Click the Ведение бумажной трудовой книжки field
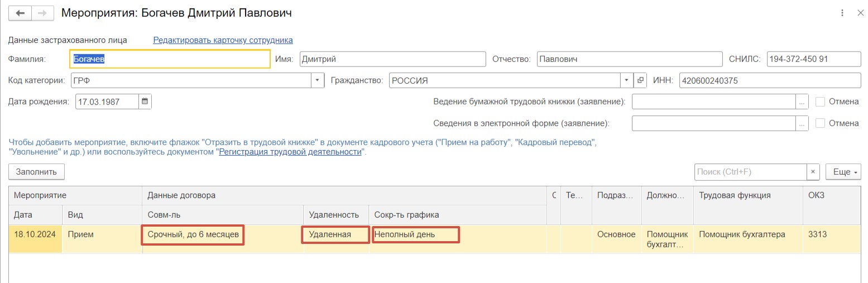Image resolution: width=868 pixels, height=283 pixels. click(x=713, y=102)
